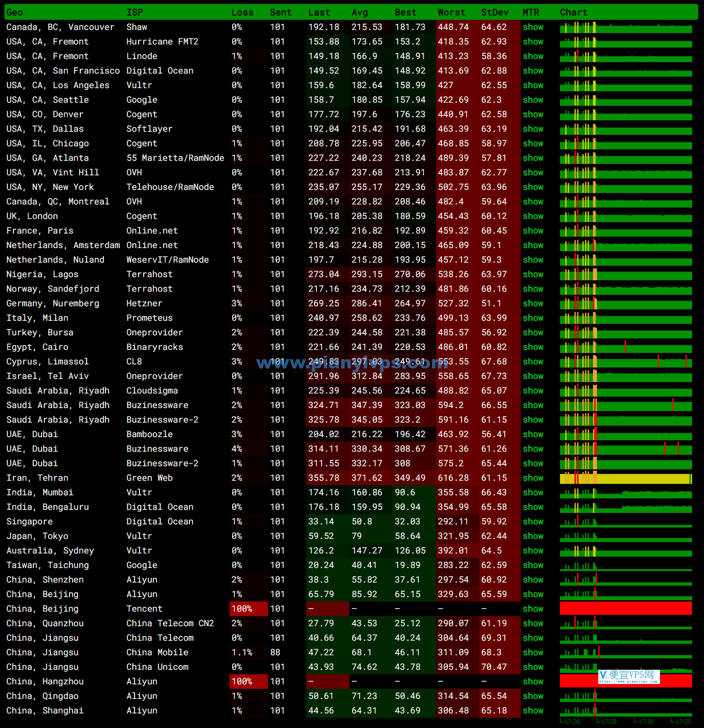Screen dimensions: 704x728
Task: Show MTR for Singapore Digital Ocean
Action: pos(533,521)
